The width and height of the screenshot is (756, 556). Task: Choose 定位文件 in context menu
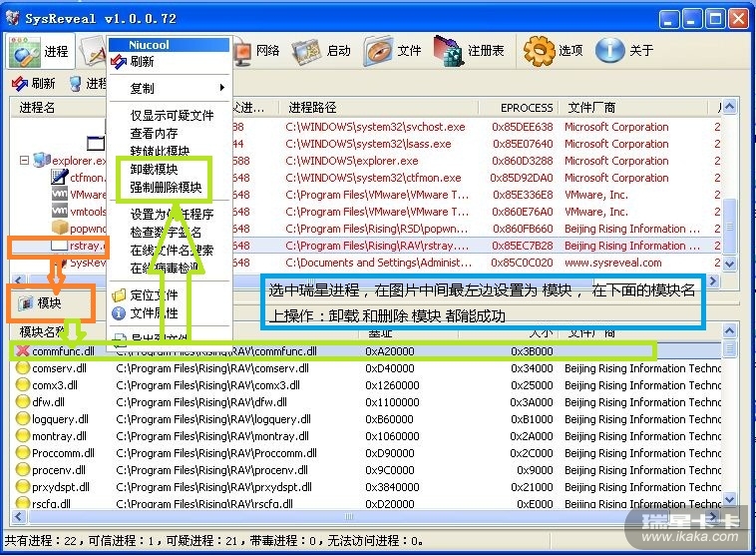pos(155,294)
